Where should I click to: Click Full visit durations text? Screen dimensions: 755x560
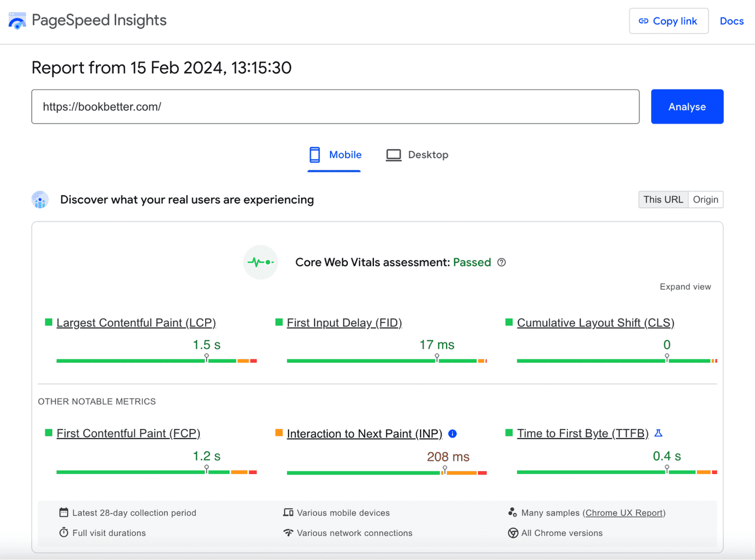pyautogui.click(x=109, y=533)
